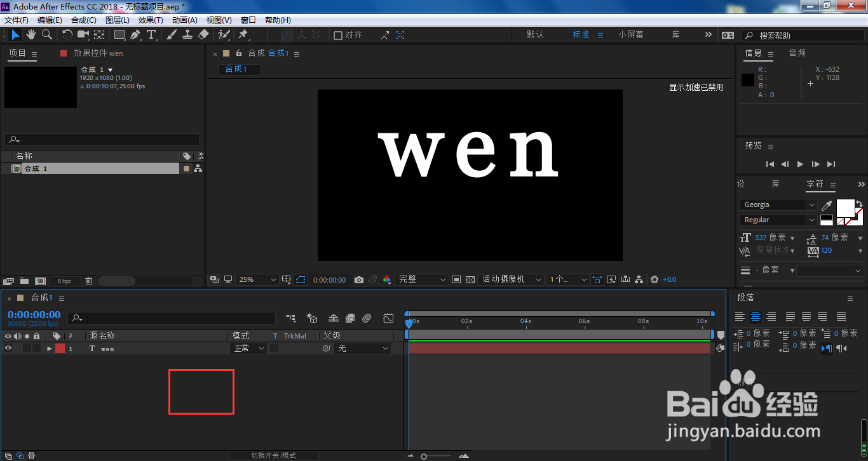Open the composition flowchart icon in viewer

click(x=639, y=279)
